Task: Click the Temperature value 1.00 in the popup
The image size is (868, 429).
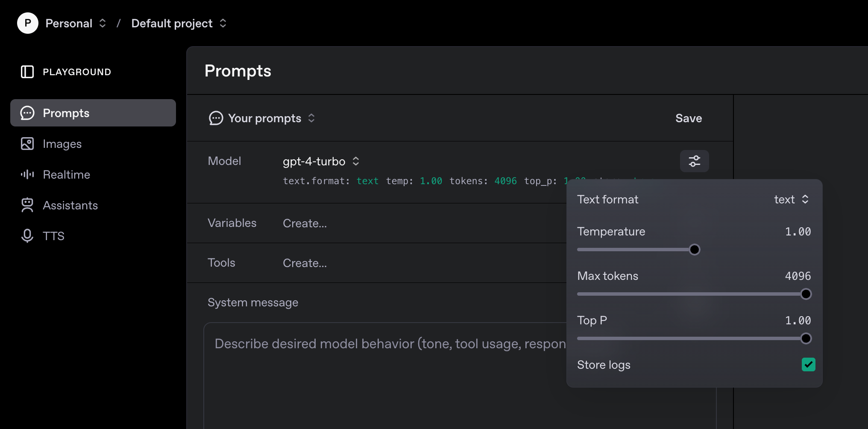Action: 798,232
